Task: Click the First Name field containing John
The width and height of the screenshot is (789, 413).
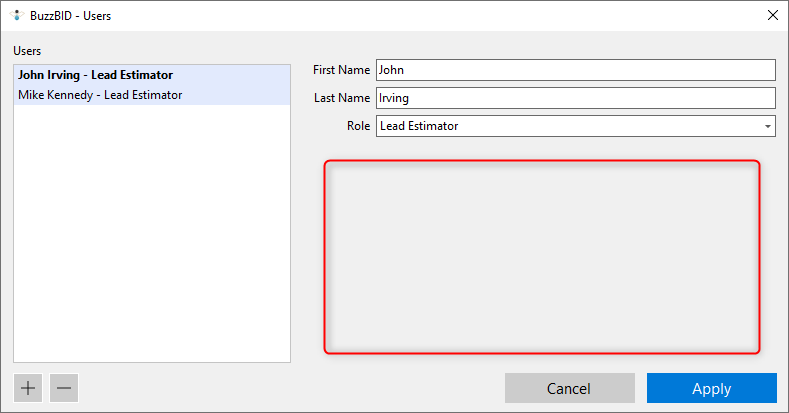Action: point(575,70)
